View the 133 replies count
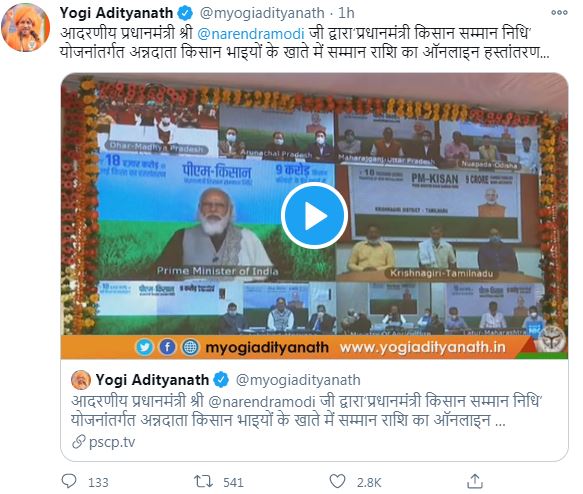The height and width of the screenshot is (494, 583). [x=98, y=482]
